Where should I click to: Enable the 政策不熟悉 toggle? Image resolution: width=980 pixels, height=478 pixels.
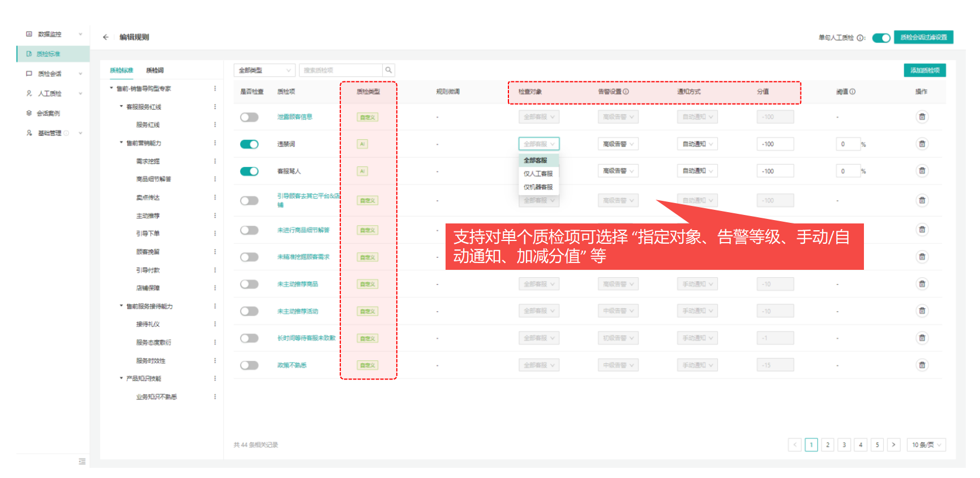click(249, 365)
